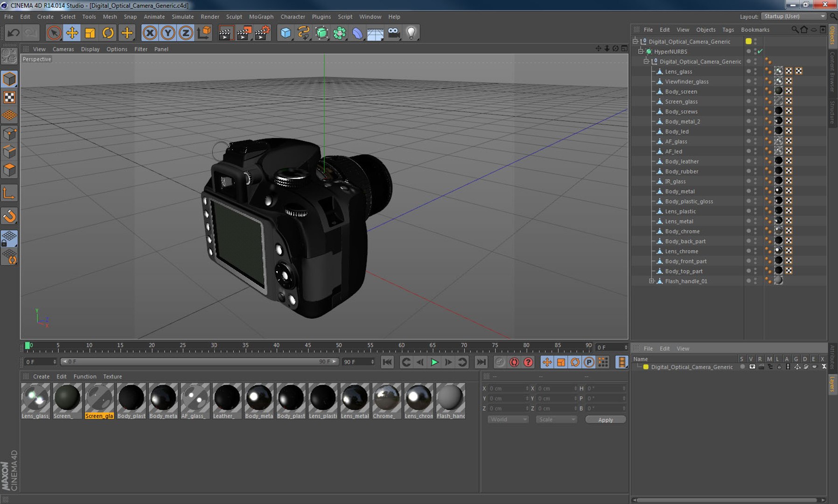Go to end of animation

[x=481, y=362]
